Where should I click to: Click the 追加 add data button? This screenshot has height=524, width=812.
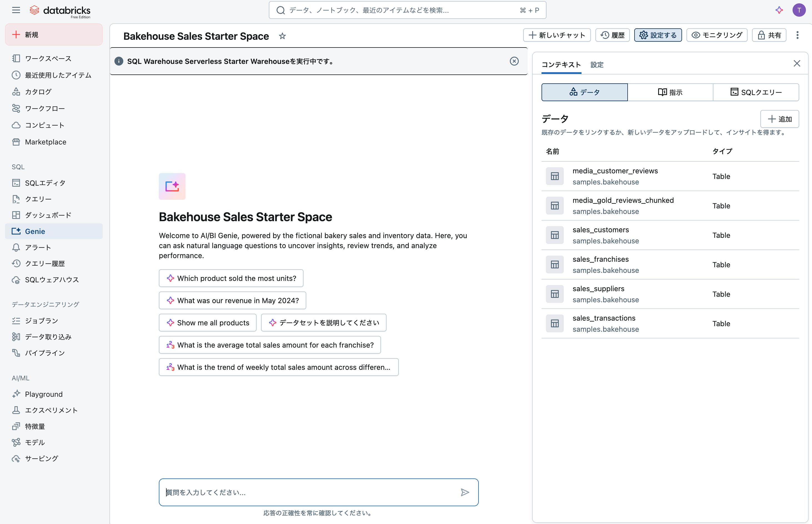[x=779, y=119]
